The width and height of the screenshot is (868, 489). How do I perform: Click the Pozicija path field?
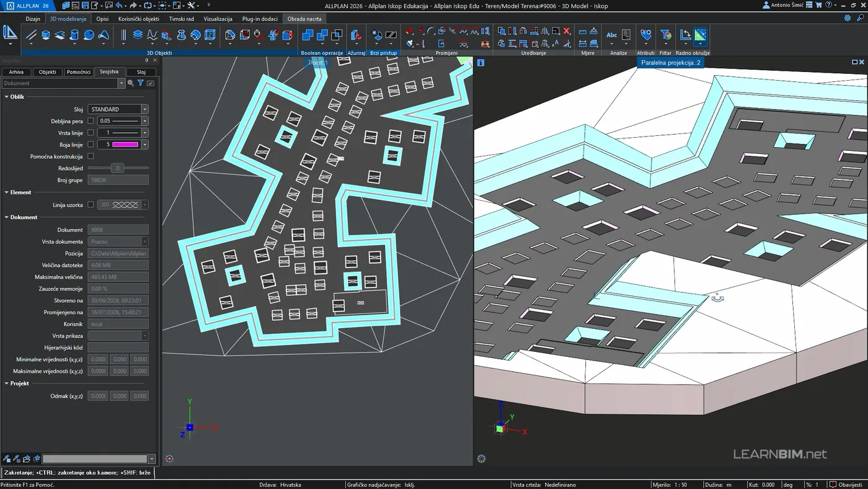[118, 253]
